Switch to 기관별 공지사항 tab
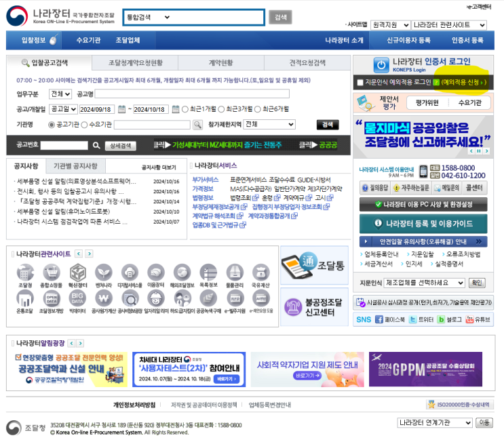This screenshot has width=504, height=442. pyautogui.click(x=75, y=165)
